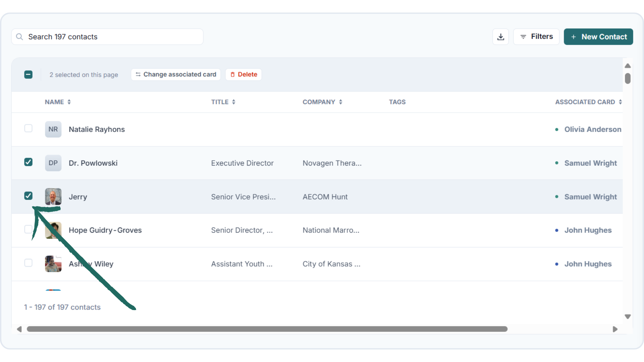Open contact Hope Guidry-Groves
The image size is (644, 362).
[x=105, y=230]
